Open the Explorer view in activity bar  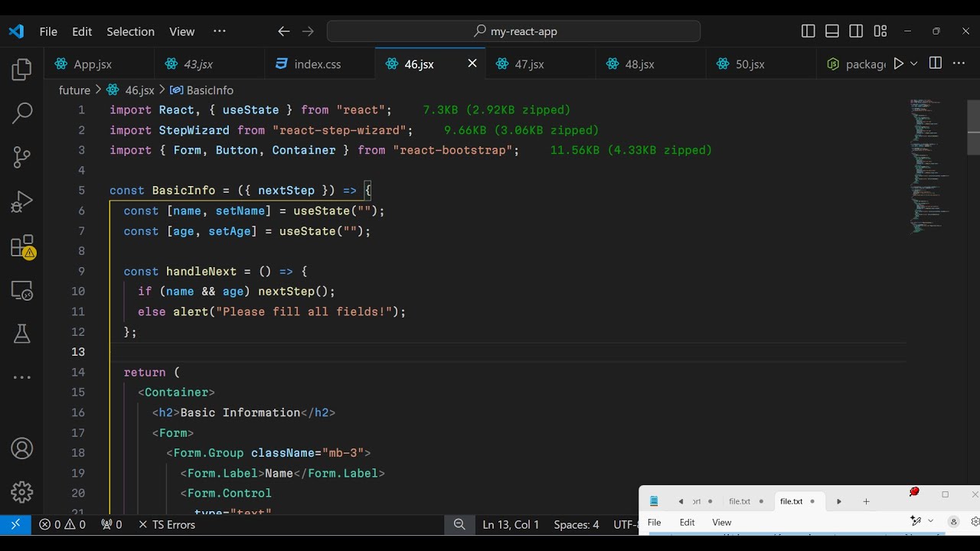22,70
